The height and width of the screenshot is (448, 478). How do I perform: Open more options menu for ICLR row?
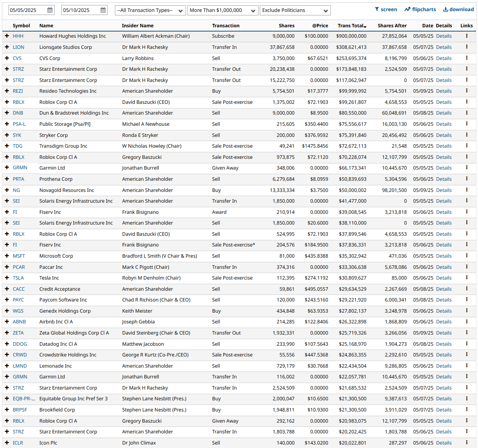(x=467, y=443)
